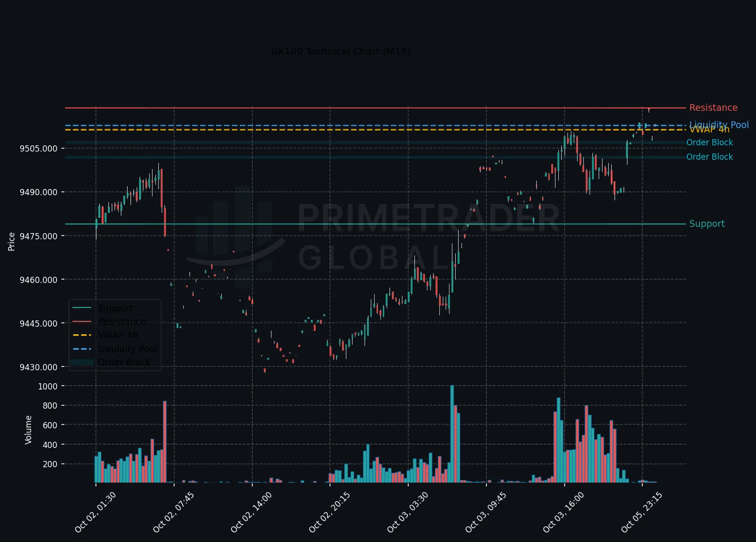The height and width of the screenshot is (542, 756).
Task: Select the 9505.000 price axis tick
Action: 38,149
